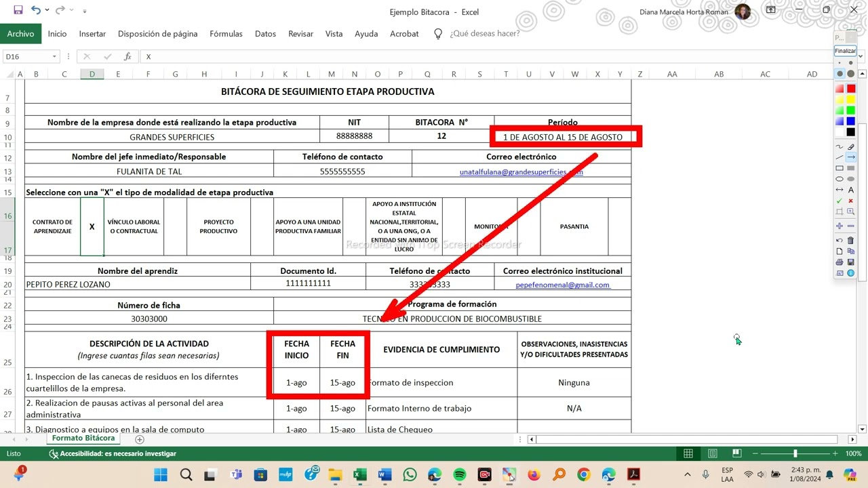The image size is (868, 488).
Task: Choose the bright green color swatch
Action: (851, 110)
